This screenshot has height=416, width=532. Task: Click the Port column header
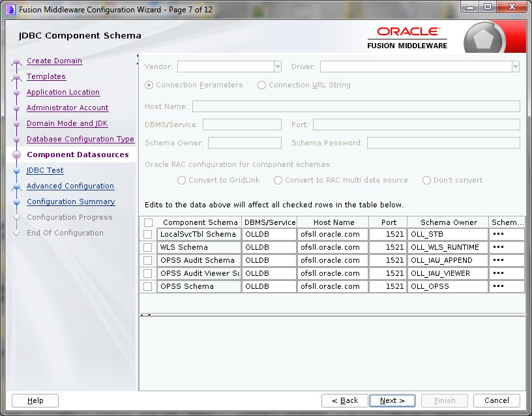[x=388, y=222]
